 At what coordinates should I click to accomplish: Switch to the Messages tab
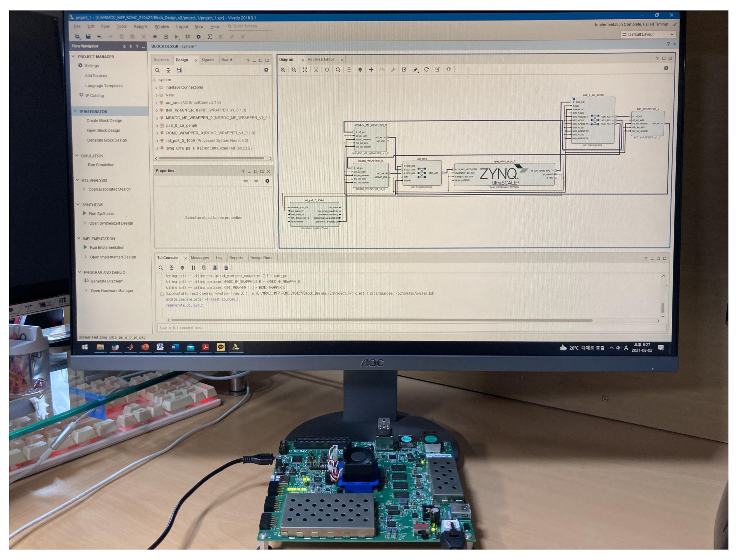click(x=200, y=258)
